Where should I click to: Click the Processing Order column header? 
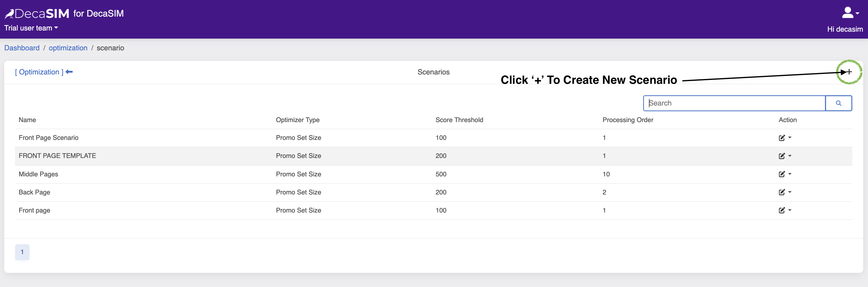[628, 120]
